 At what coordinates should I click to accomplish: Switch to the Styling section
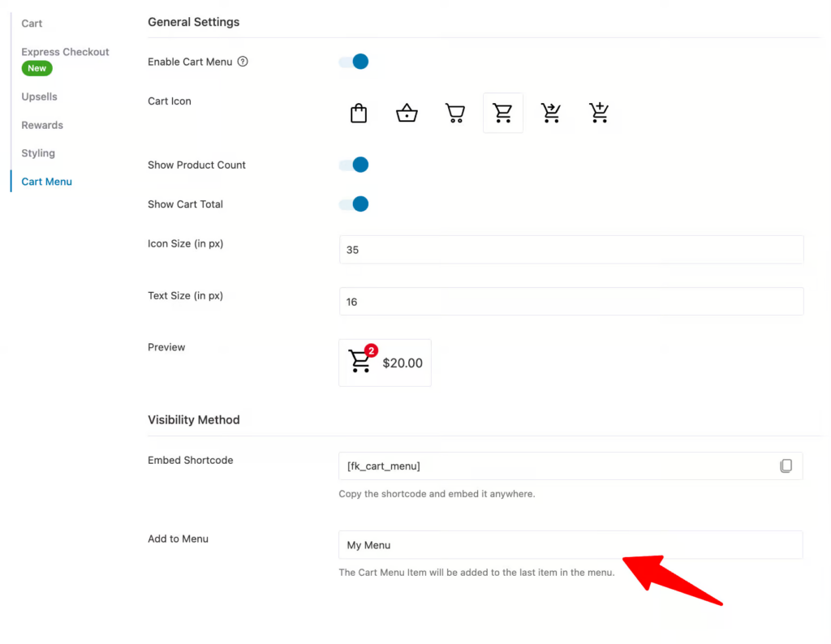click(x=37, y=152)
